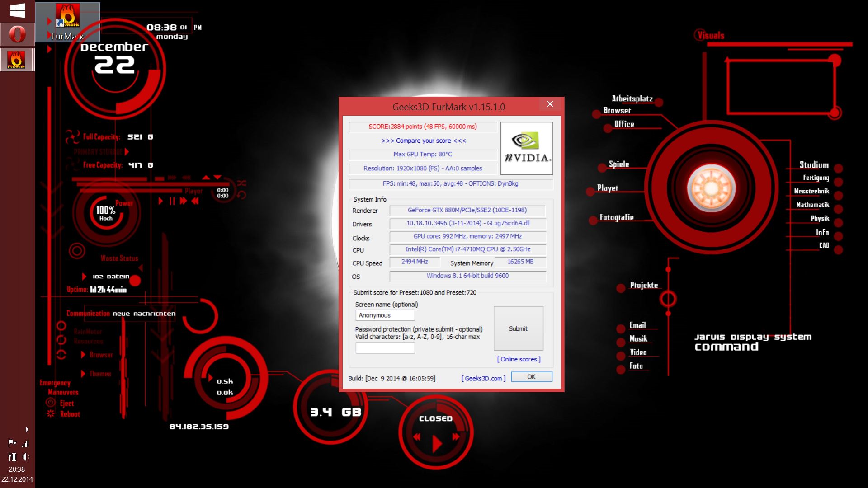Click the shuffle icon beside Player
Screen dimensions: 868x488
pos(241,183)
